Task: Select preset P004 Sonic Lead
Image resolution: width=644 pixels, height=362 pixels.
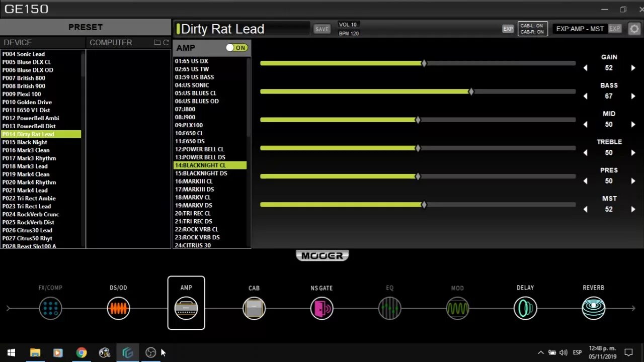Action: (41, 54)
